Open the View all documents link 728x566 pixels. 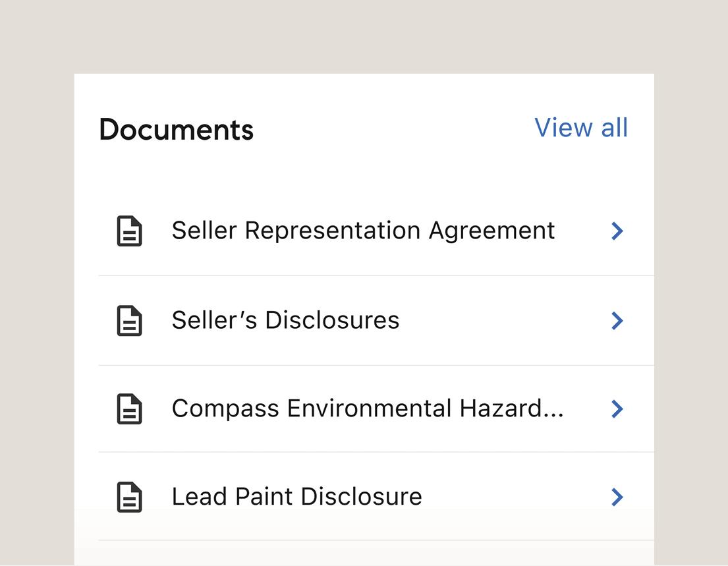581,128
